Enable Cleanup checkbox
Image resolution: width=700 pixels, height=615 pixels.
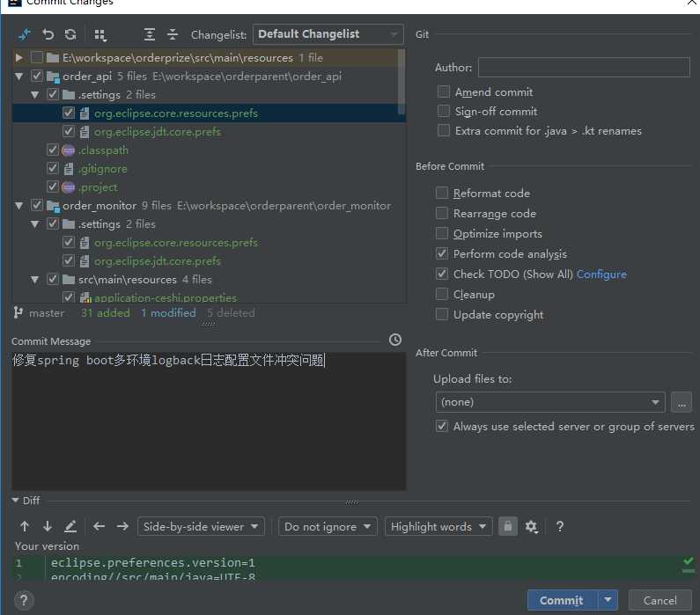coord(441,294)
